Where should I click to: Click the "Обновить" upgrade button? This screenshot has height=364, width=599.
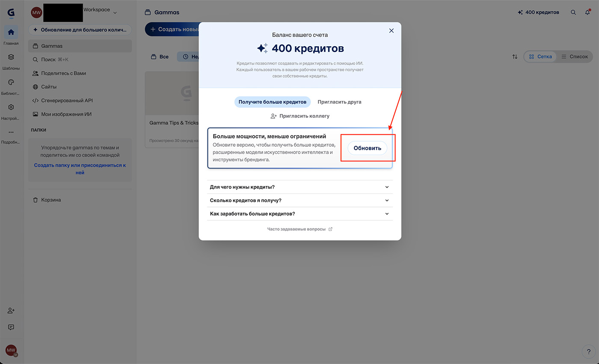point(367,148)
